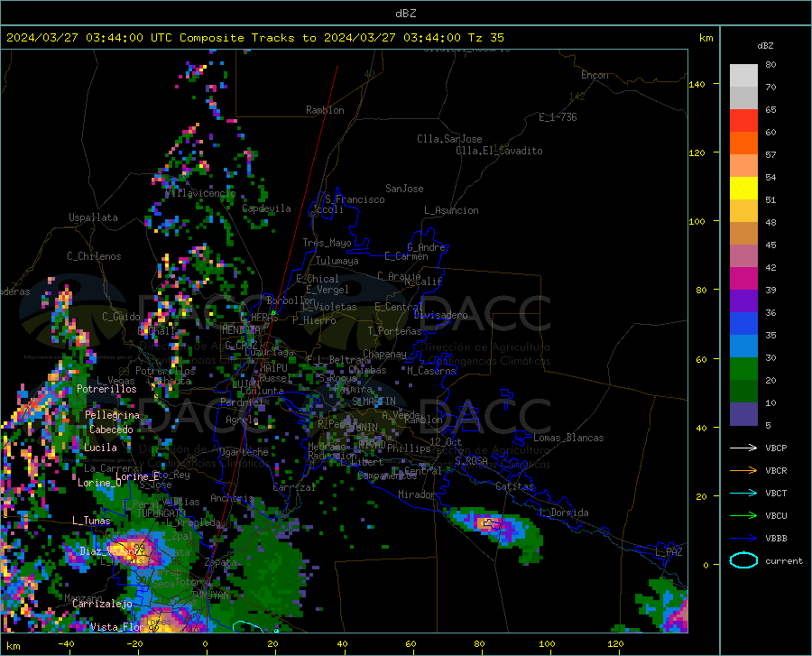Click the Encon label
The image size is (812, 656).
[x=595, y=75]
